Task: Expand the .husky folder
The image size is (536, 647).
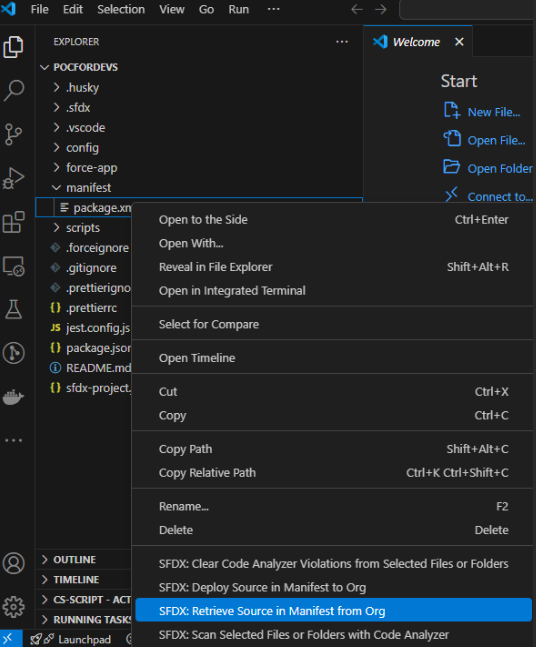Action: coord(57,87)
